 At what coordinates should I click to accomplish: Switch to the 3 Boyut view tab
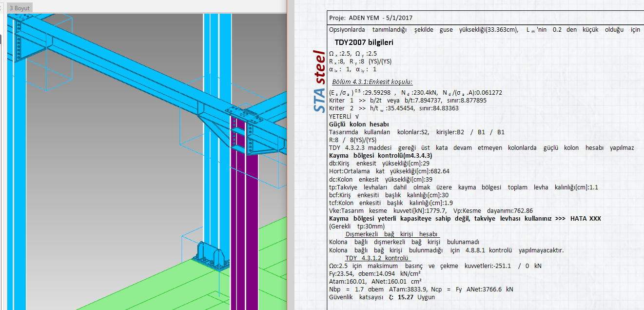click(20, 8)
